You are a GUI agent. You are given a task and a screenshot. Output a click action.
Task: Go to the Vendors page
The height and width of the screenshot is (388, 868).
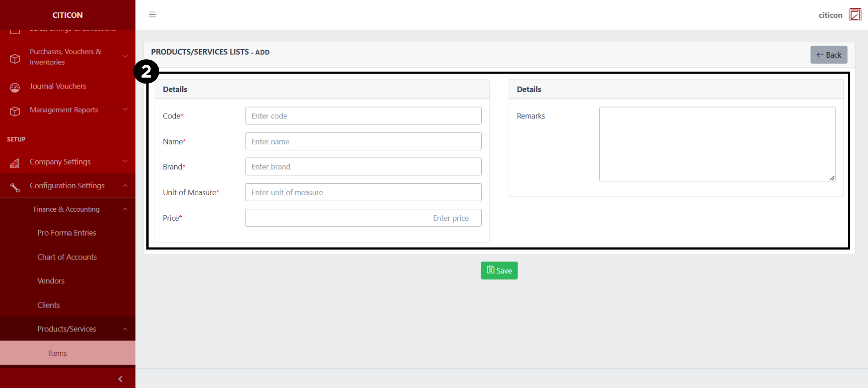click(51, 281)
